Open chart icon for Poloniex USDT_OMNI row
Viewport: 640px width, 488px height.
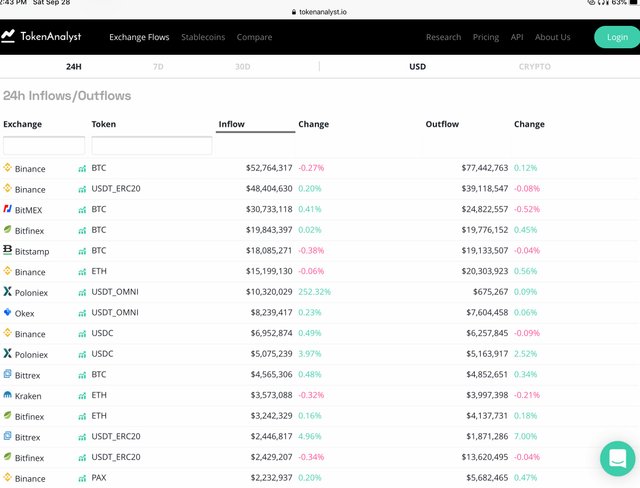pos(82,293)
